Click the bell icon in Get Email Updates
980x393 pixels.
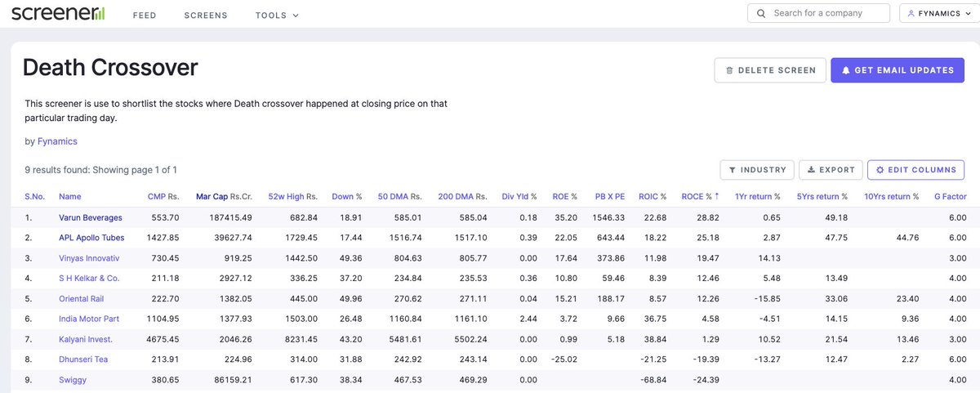click(x=846, y=70)
